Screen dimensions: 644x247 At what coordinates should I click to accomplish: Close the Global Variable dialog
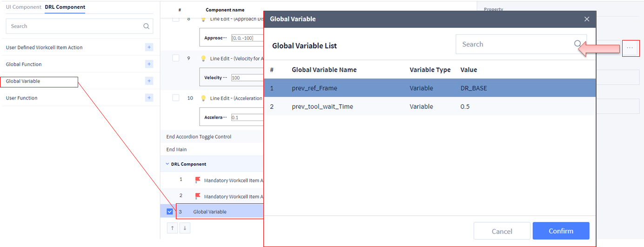(x=587, y=19)
